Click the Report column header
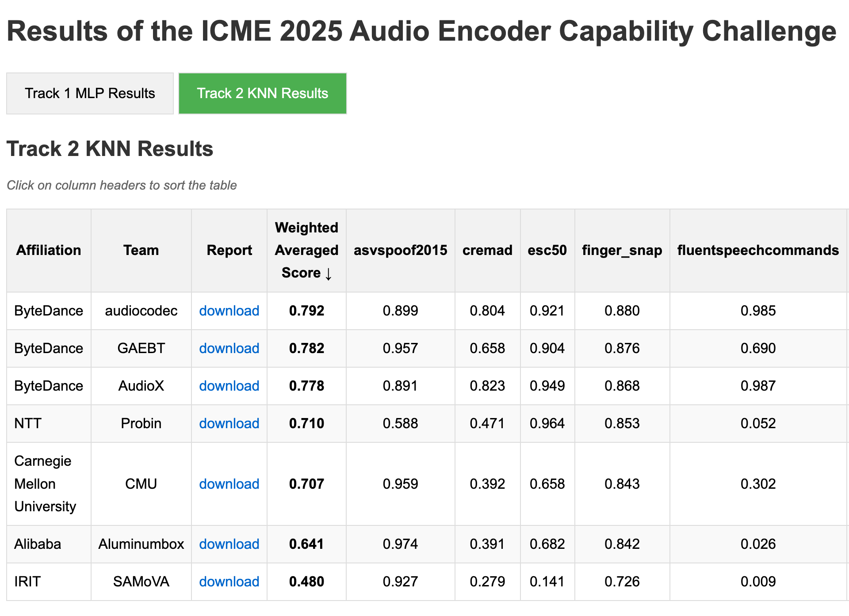This screenshot has height=616, width=849. pyautogui.click(x=229, y=250)
